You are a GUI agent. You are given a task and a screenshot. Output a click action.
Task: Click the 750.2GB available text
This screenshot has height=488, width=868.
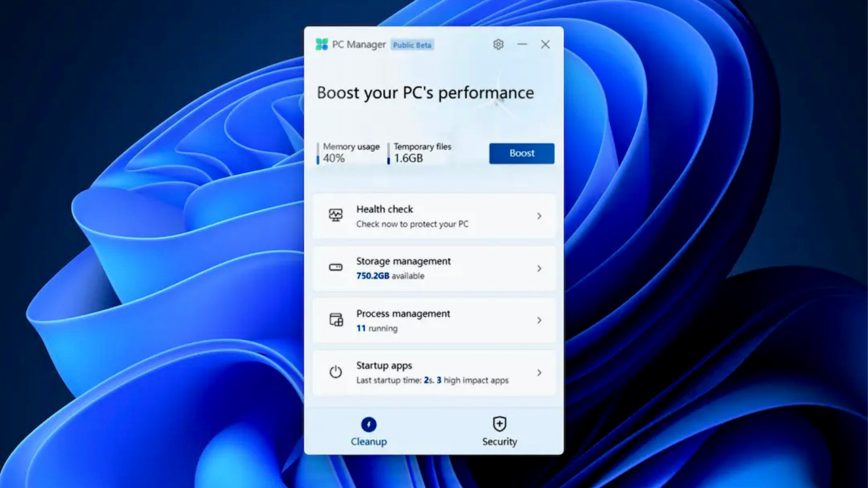pyautogui.click(x=391, y=276)
